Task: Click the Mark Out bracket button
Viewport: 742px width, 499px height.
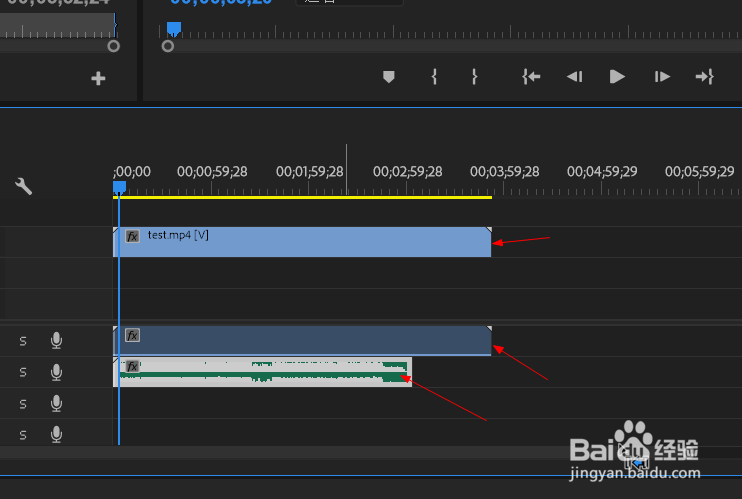Action: (474, 77)
